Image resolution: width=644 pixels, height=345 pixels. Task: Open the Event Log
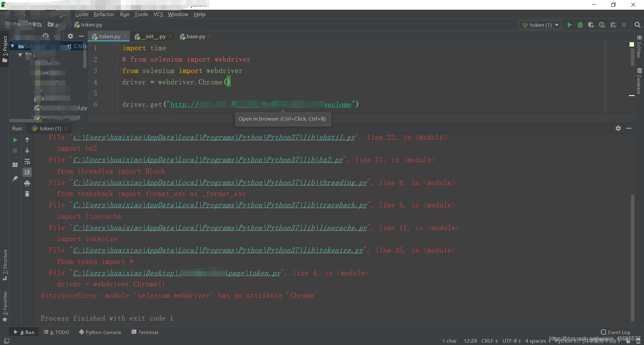point(615,332)
